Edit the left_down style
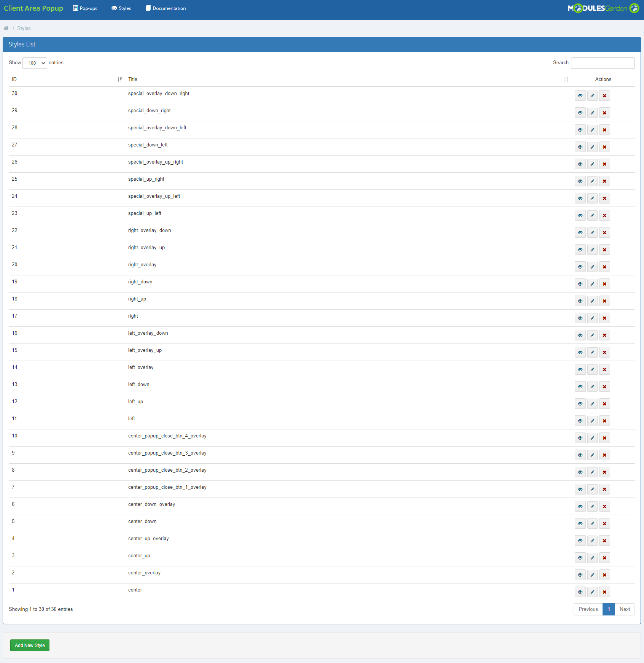 click(592, 386)
